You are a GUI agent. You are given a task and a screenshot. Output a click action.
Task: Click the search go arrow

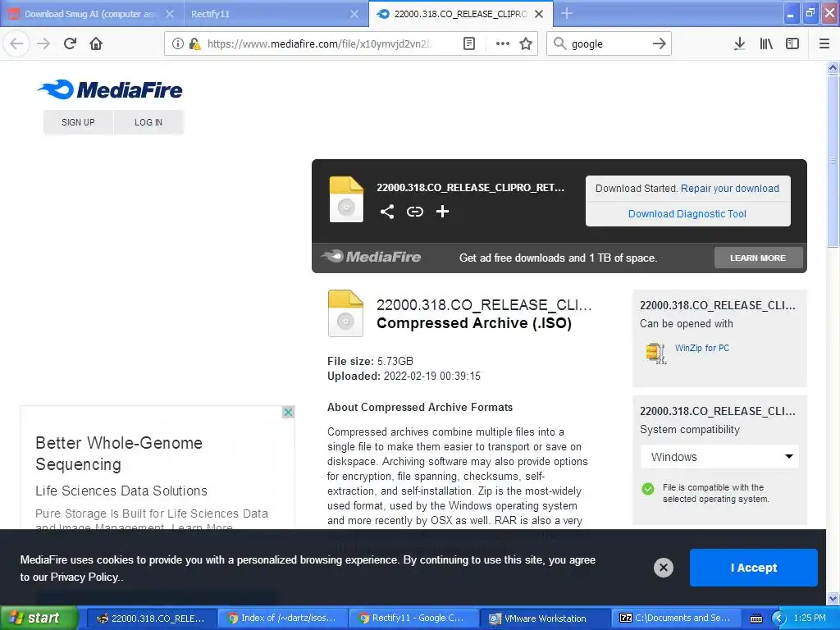point(660,43)
